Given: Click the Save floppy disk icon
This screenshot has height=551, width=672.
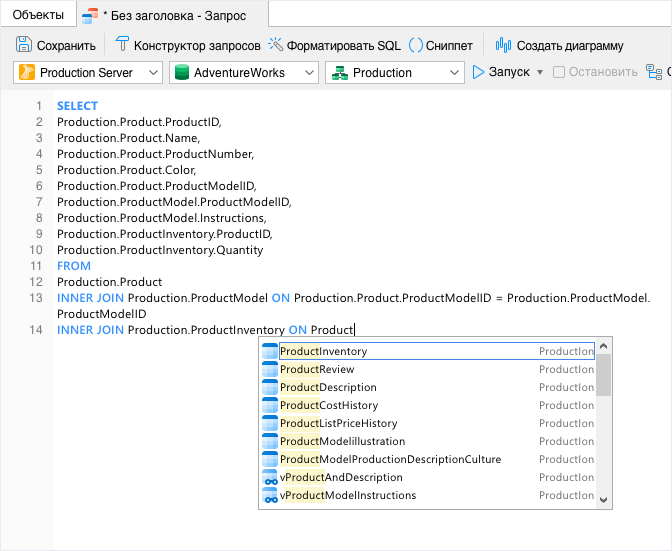Looking at the screenshot, I should (24, 44).
